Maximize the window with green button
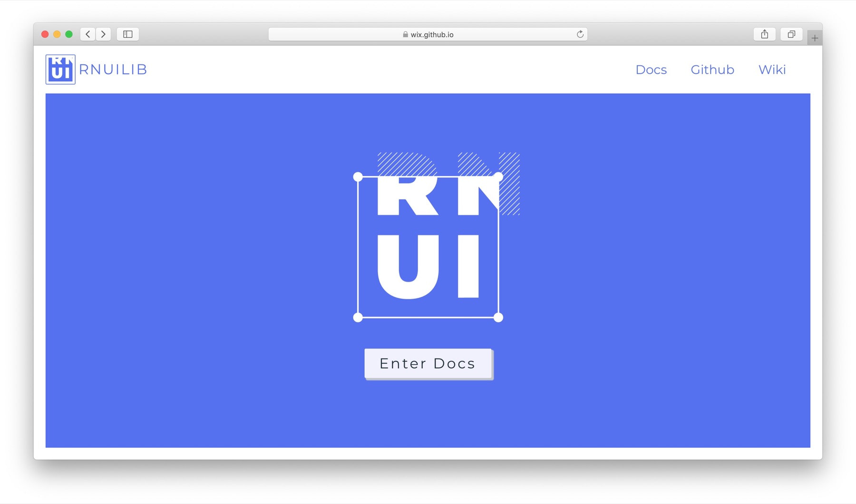Image resolution: width=856 pixels, height=504 pixels. click(69, 34)
